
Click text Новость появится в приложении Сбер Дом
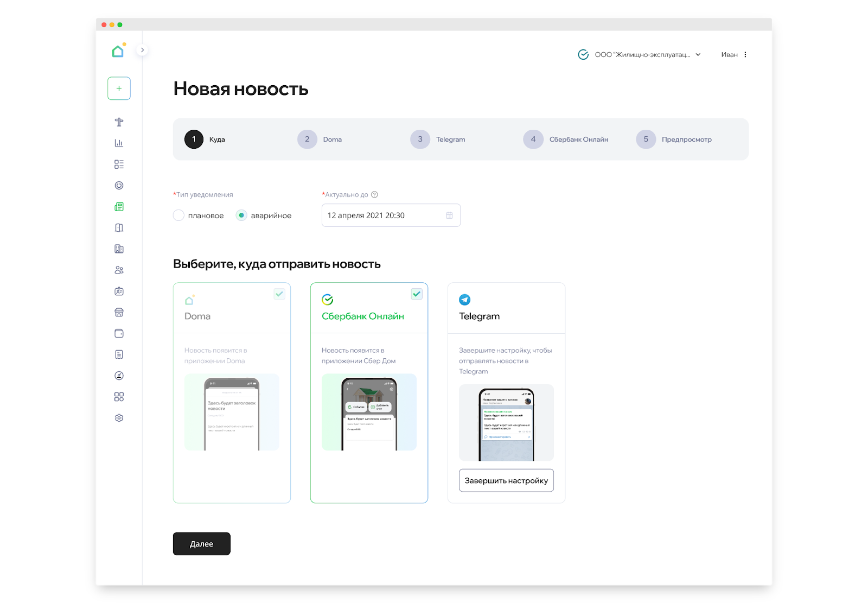(x=359, y=356)
